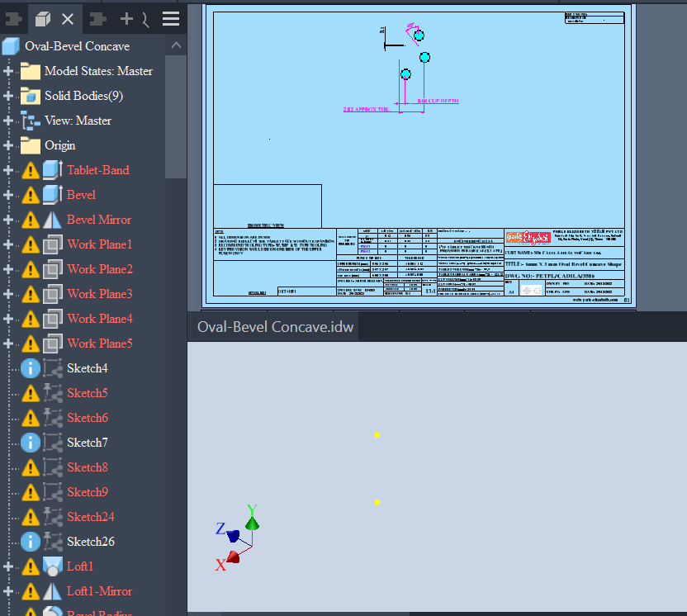Select Sketch6 in the browser
Image resolution: width=687 pixels, height=616 pixels.
(x=88, y=418)
